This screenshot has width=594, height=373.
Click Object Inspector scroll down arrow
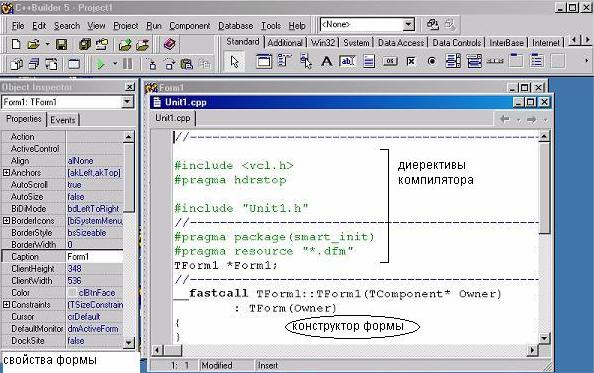pos(128,343)
